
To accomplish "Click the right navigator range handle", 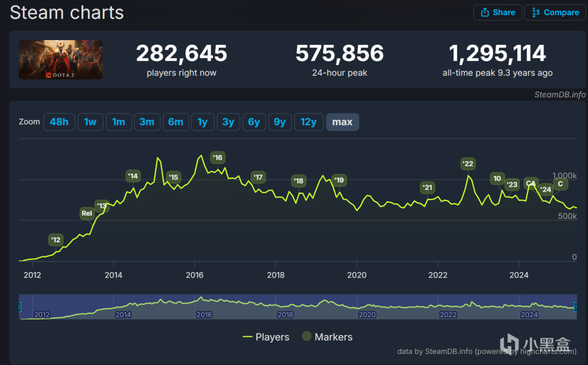I will (x=576, y=307).
